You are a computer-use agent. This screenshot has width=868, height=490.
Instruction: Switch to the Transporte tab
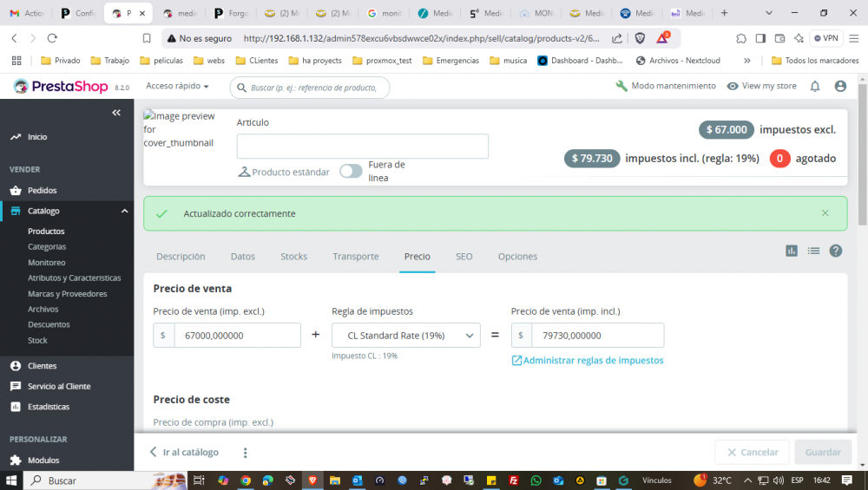[x=356, y=257]
